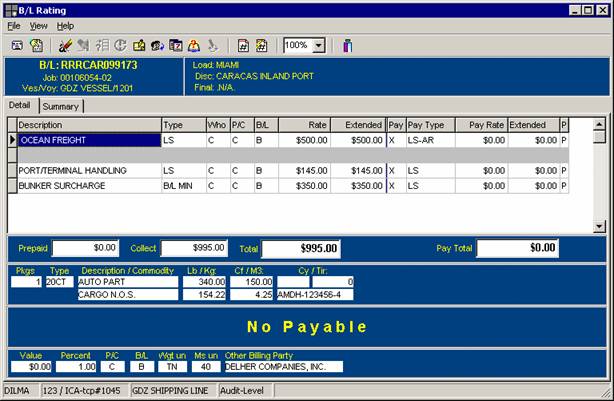The width and height of the screenshot is (614, 401).
Task: Click the Collect amount field
Action: tap(194, 247)
